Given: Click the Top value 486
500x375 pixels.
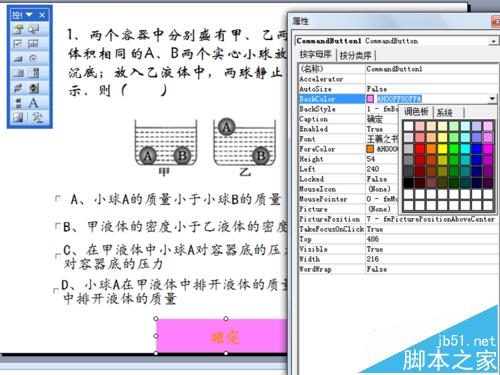Looking at the screenshot, I should pos(373,239).
